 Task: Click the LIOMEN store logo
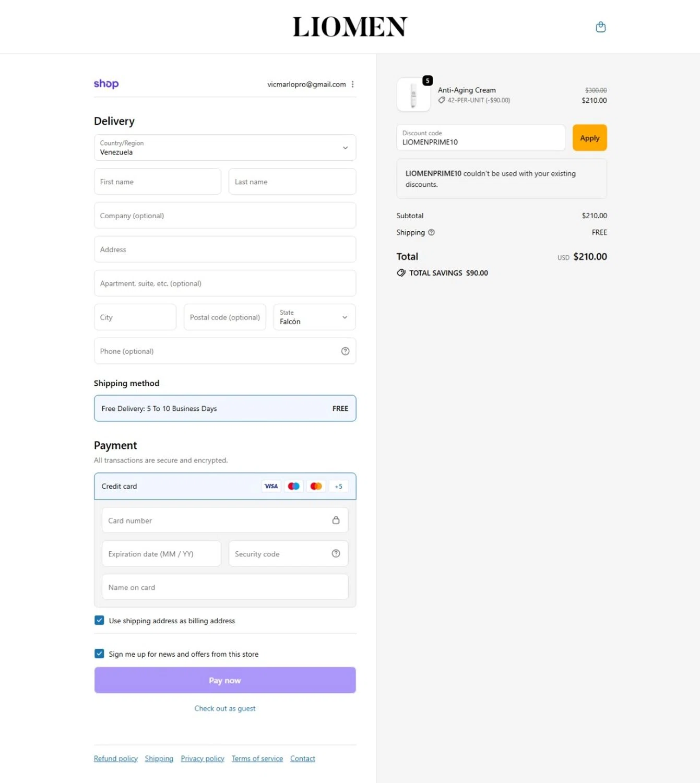(x=350, y=27)
